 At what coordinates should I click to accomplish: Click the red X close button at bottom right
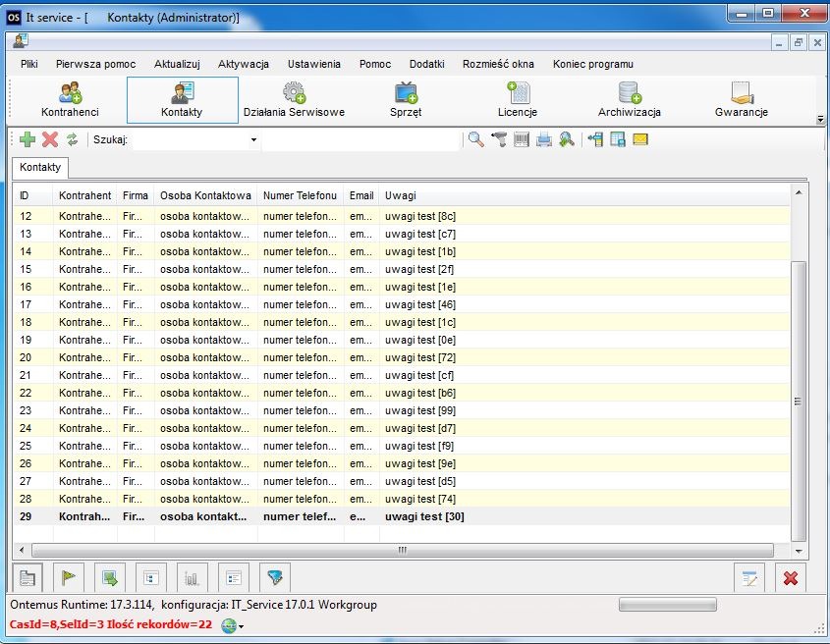[790, 578]
